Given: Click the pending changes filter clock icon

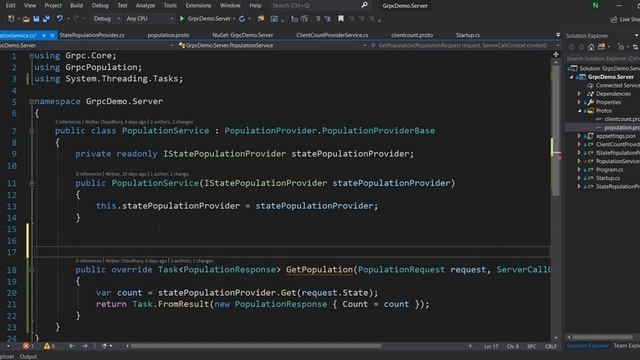Looking at the screenshot, I should (621, 47).
